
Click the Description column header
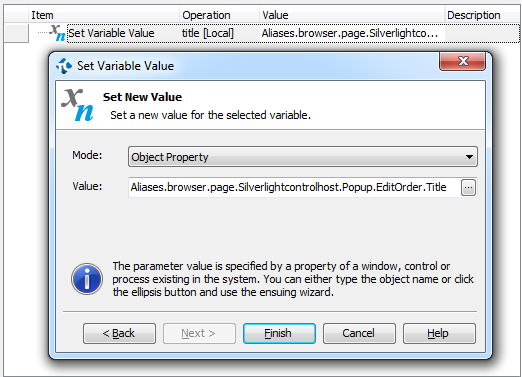coord(482,15)
